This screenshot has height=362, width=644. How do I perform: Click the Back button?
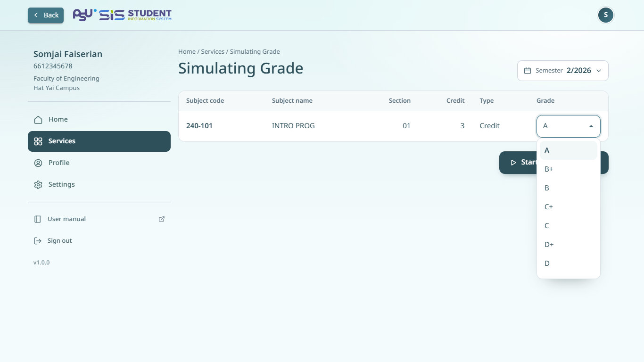[x=46, y=15]
